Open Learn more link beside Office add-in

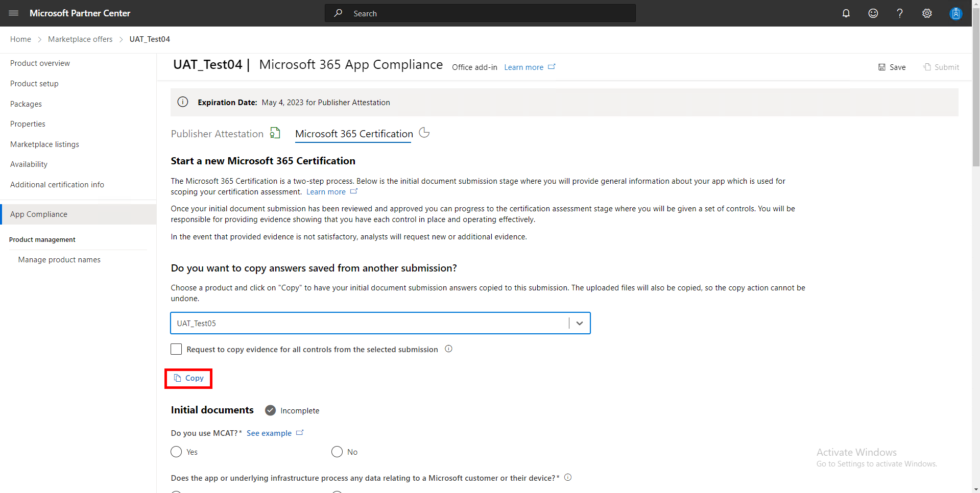[x=523, y=67]
